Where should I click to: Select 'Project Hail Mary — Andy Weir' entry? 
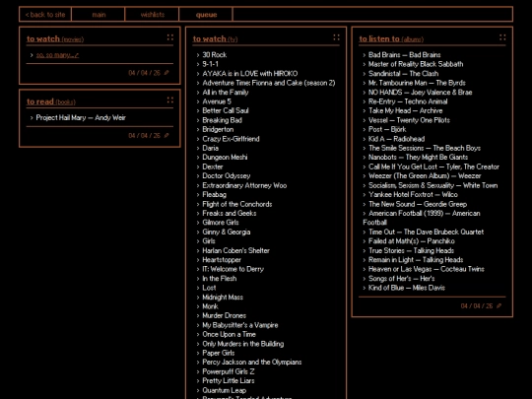pos(81,118)
